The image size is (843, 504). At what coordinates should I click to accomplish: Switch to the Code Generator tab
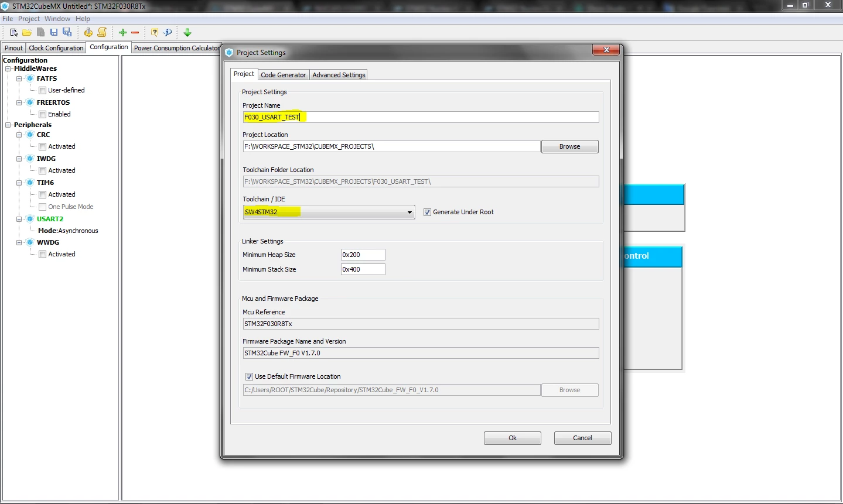click(x=284, y=75)
